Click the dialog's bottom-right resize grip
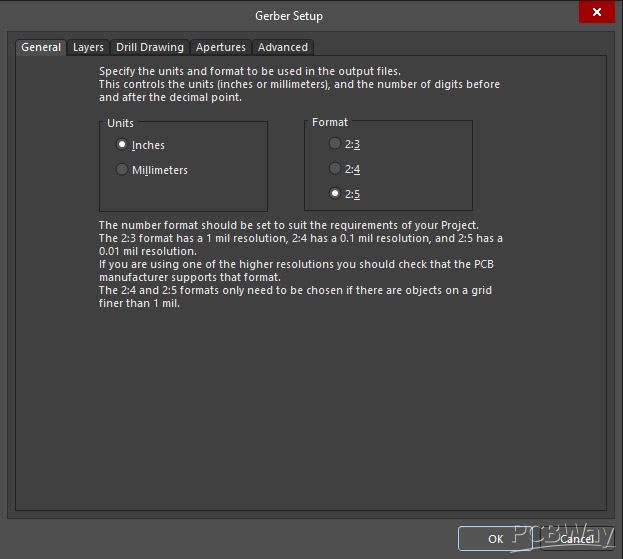This screenshot has height=559, width=623. (x=618, y=554)
